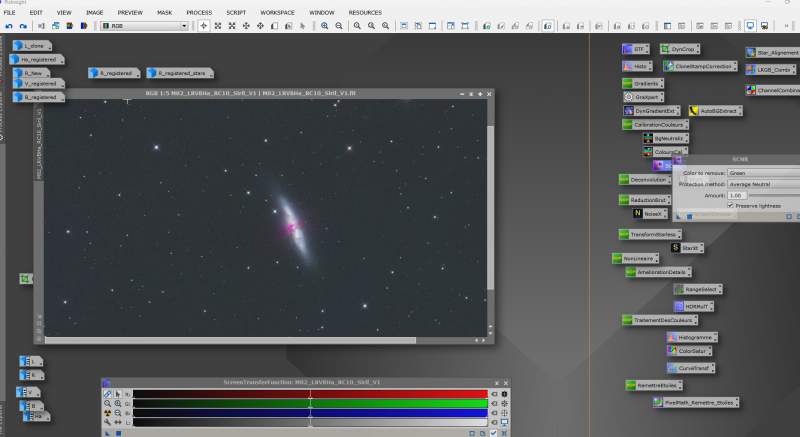
Task: Click the image window horizontal scrollbar
Action: (x=231, y=340)
